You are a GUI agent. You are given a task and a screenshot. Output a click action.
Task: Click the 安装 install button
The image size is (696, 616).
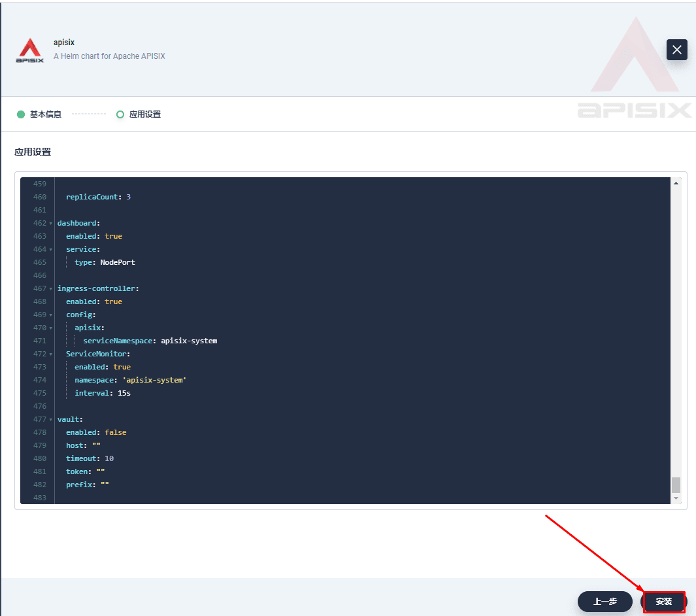[x=663, y=602]
